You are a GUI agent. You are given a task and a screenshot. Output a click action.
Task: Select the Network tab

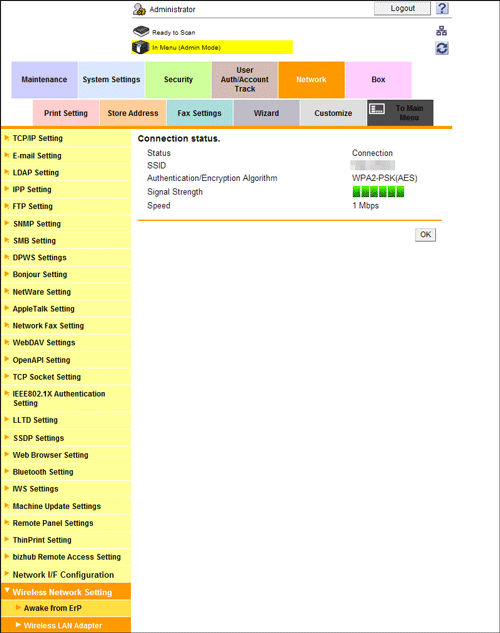pyautogui.click(x=312, y=80)
